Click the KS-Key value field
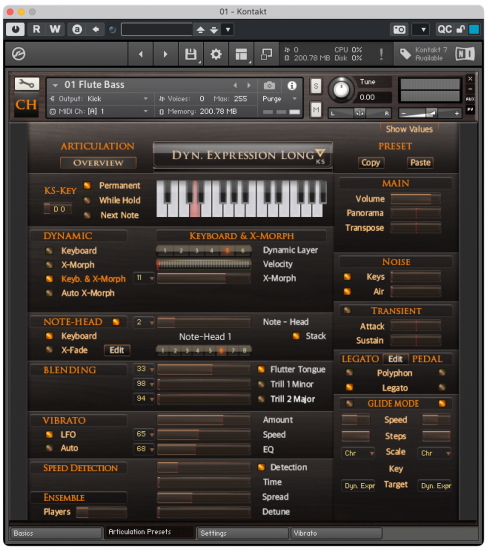488x550 pixels. tap(58, 209)
